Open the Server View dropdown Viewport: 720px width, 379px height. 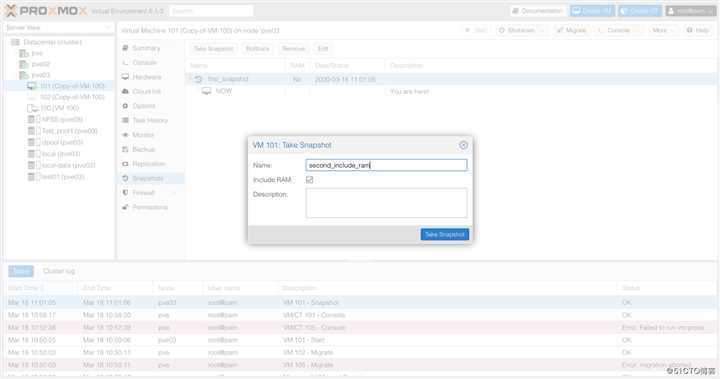[x=58, y=28]
